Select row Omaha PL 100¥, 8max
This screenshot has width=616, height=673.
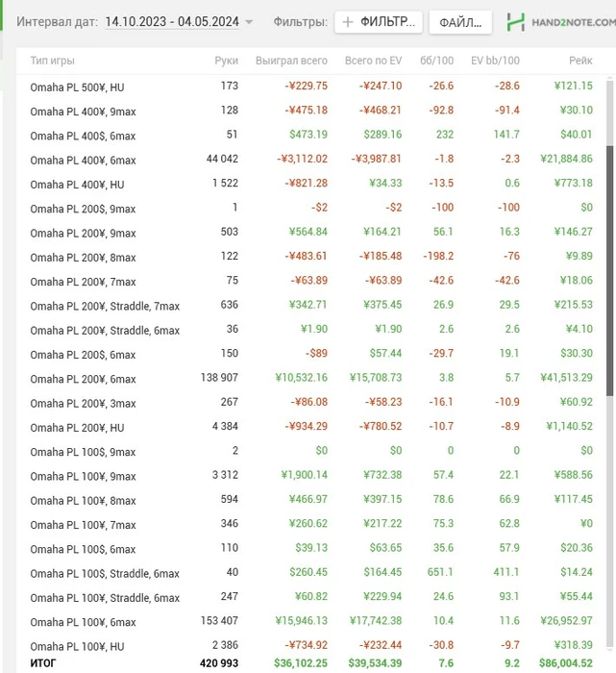(311, 500)
